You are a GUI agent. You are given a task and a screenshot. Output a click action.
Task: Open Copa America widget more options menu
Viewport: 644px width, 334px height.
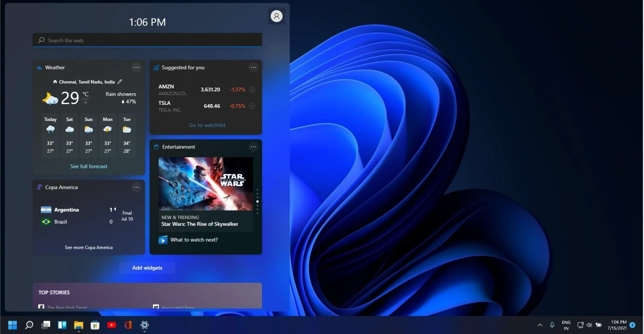coord(136,187)
